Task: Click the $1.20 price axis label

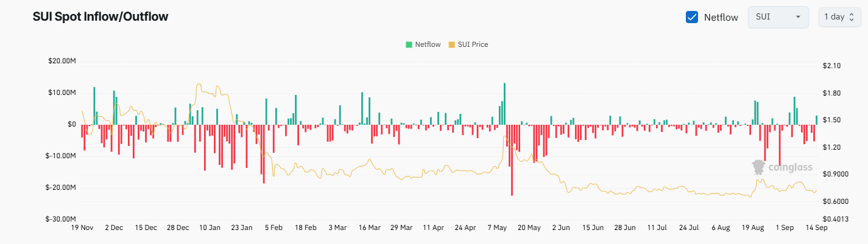Action: click(833, 147)
